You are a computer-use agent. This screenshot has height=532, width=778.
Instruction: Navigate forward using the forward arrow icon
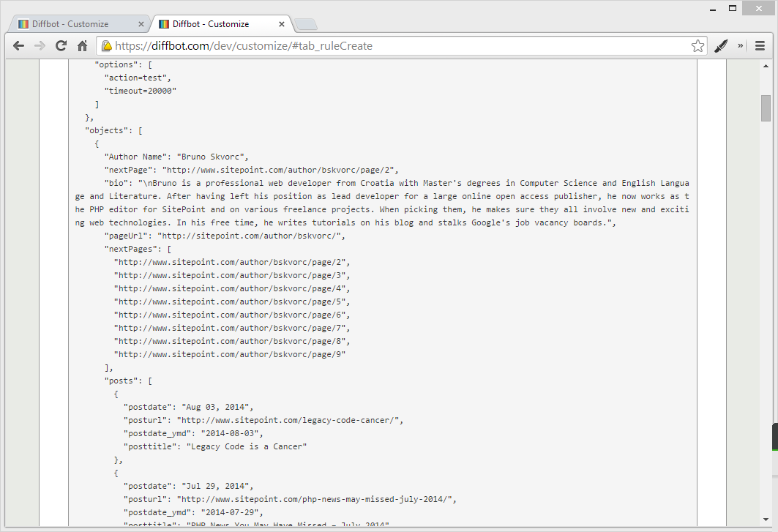tap(40, 45)
